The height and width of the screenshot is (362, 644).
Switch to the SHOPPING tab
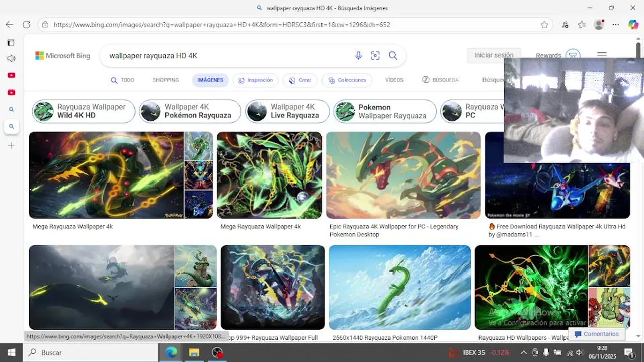tap(166, 80)
